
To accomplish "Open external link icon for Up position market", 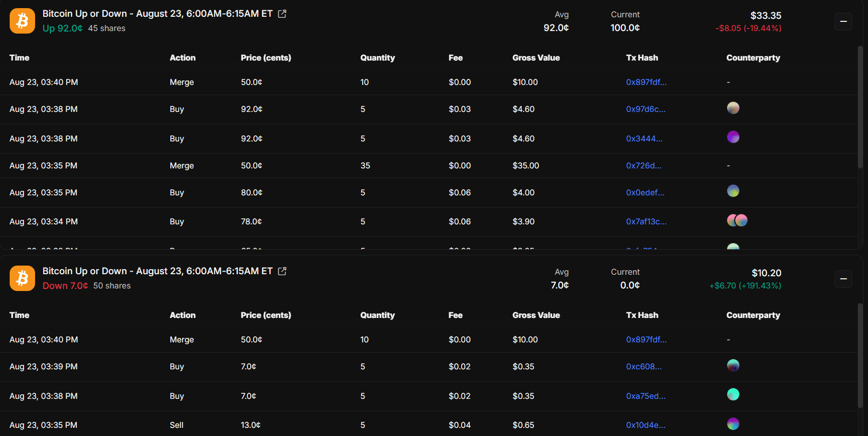I will pyautogui.click(x=282, y=14).
